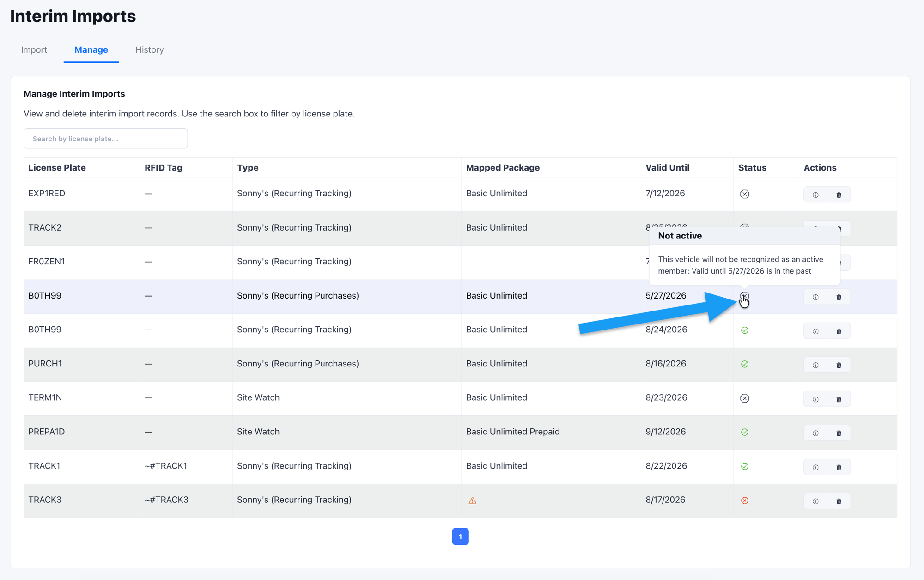Click the Interim Imports page title
The image size is (924, 580).
73,16
